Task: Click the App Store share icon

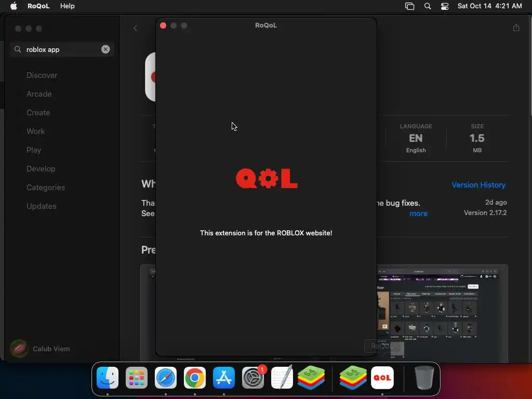Action: (x=516, y=28)
